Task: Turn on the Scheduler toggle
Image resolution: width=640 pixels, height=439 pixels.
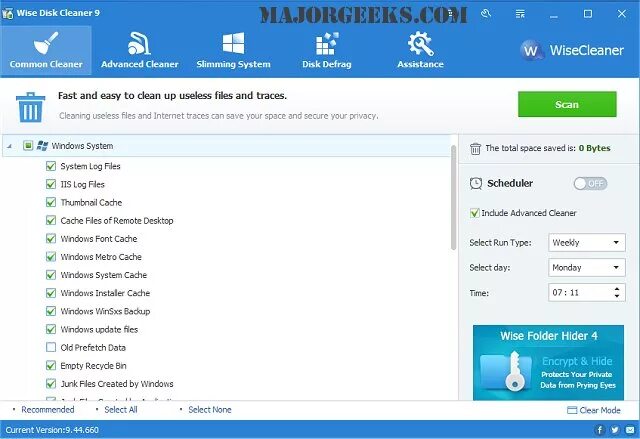Action: (x=590, y=184)
